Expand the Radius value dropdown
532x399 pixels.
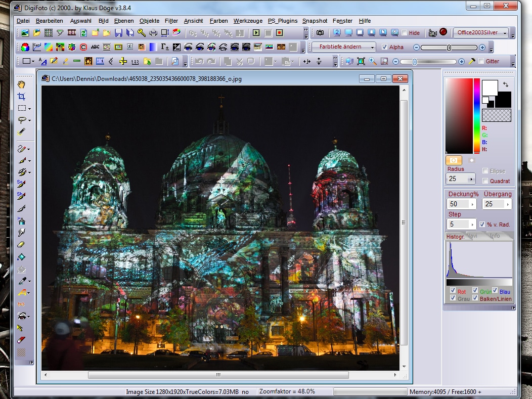click(472, 179)
